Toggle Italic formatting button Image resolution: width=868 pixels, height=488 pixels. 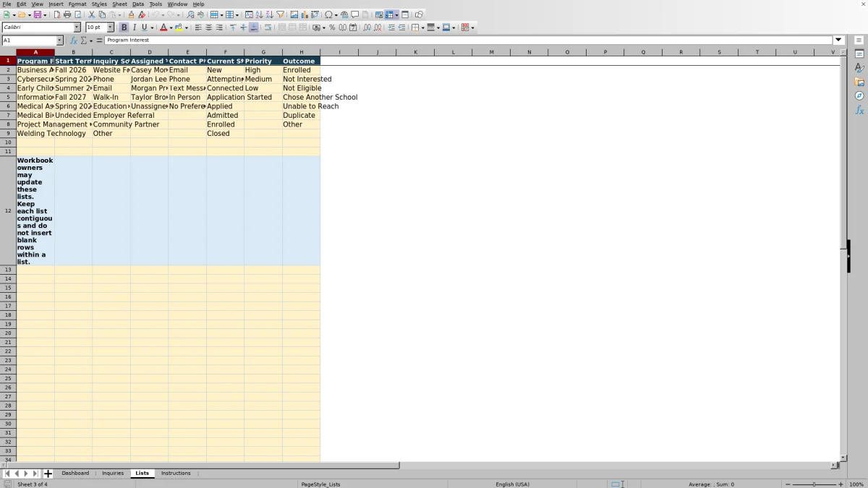coord(134,27)
